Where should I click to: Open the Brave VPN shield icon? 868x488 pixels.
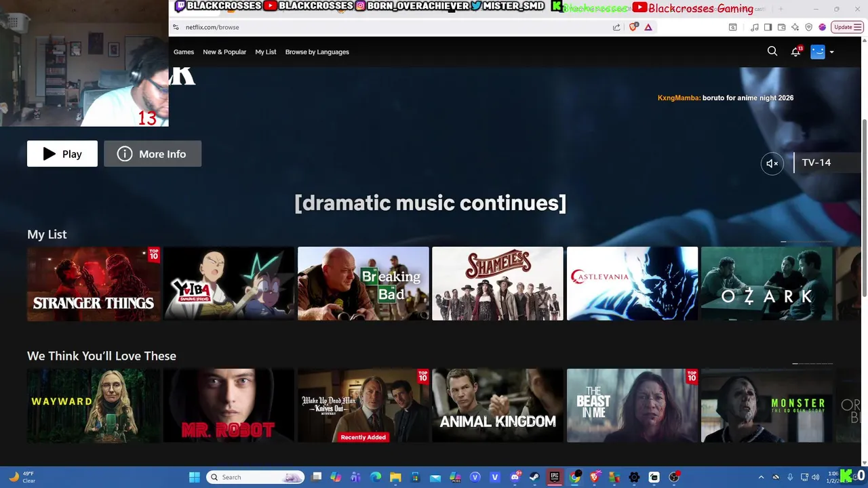click(809, 27)
